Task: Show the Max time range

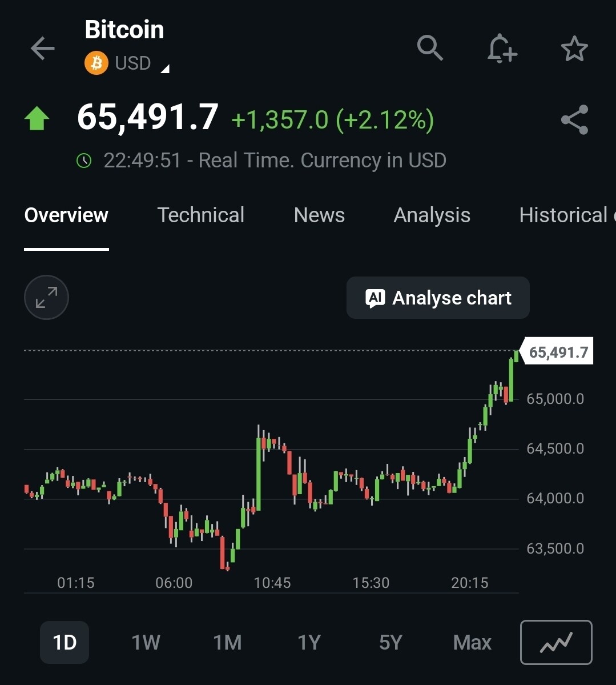Action: pyautogui.click(x=472, y=642)
